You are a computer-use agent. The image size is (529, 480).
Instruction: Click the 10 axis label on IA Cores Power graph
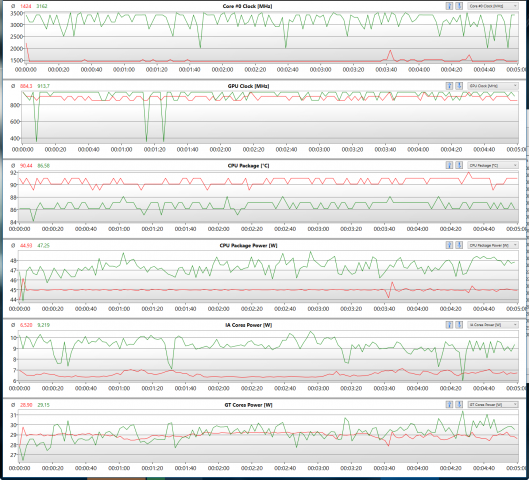pyautogui.click(x=13, y=338)
